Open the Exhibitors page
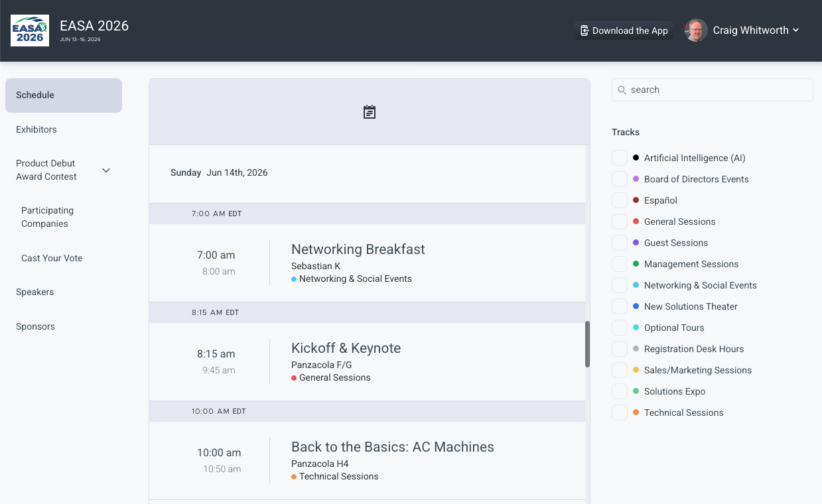 tap(36, 129)
